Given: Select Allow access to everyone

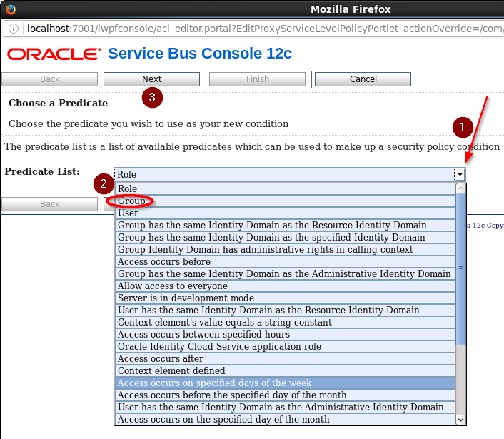Looking at the screenshot, I should point(173,286).
